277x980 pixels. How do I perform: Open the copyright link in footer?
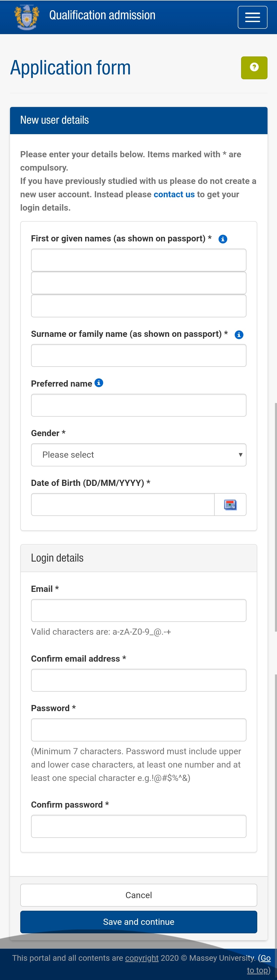[142, 958]
